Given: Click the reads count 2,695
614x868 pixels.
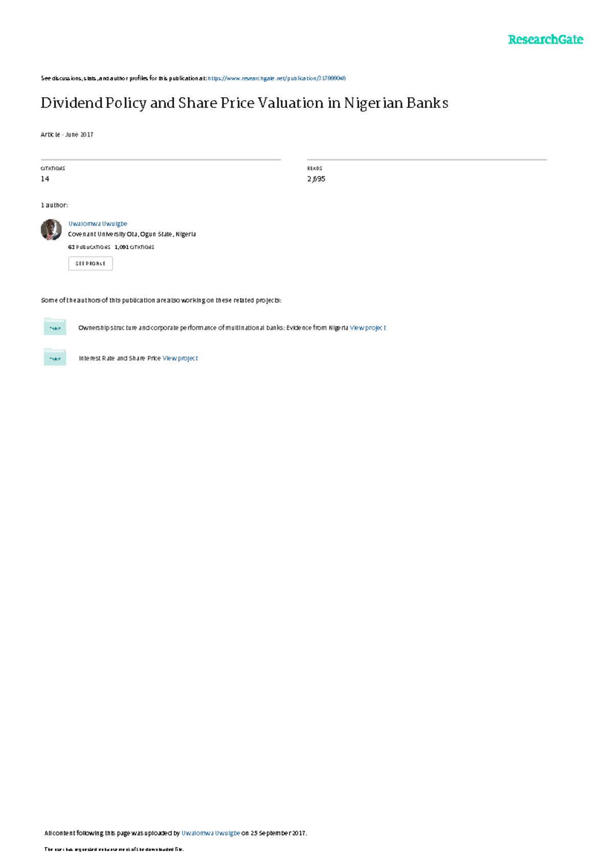Looking at the screenshot, I should click(x=316, y=179).
